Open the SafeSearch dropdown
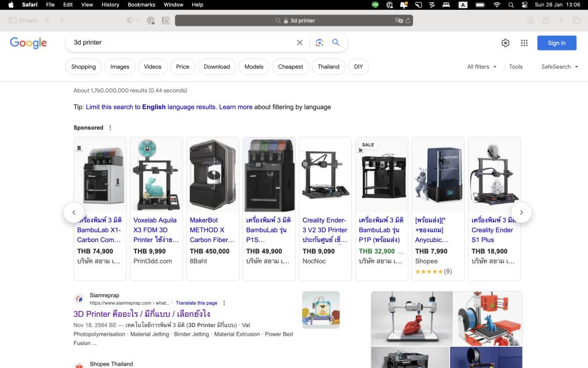The height and width of the screenshot is (368, 588). tap(559, 67)
